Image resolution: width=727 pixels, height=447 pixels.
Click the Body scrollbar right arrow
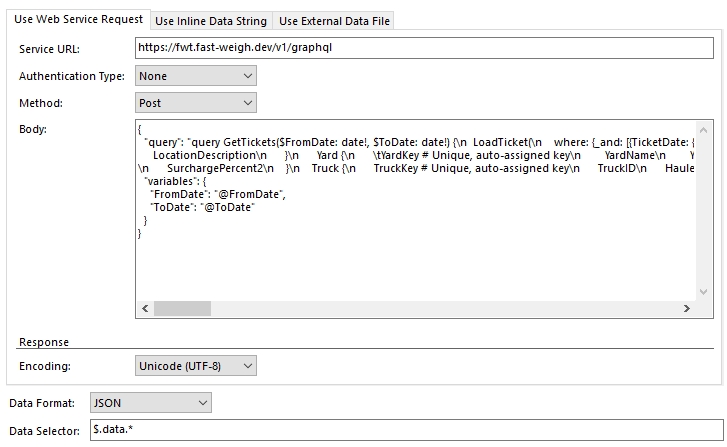685,309
